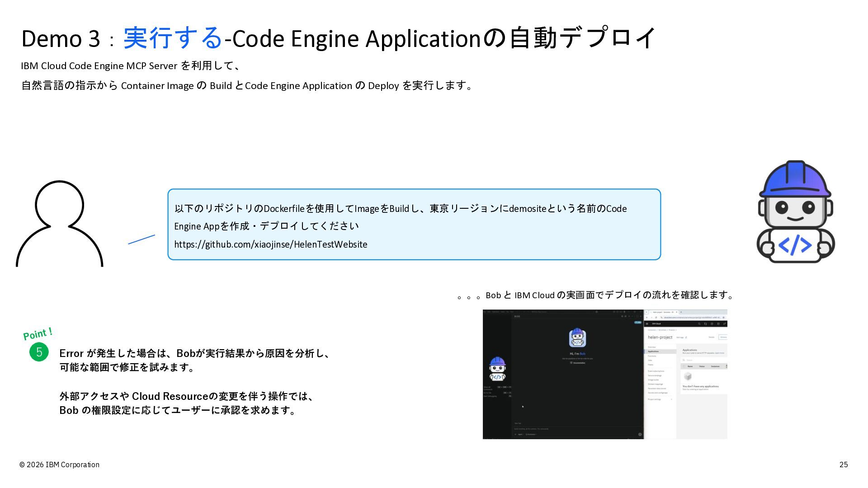Screen dimensions: 868x488
Task: Click the "© 2026 IBM Corporation" footer
Action: 59,465
